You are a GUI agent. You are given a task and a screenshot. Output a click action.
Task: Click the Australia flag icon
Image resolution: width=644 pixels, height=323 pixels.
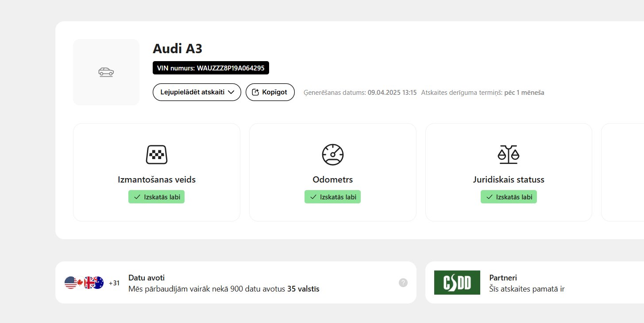[x=98, y=283]
